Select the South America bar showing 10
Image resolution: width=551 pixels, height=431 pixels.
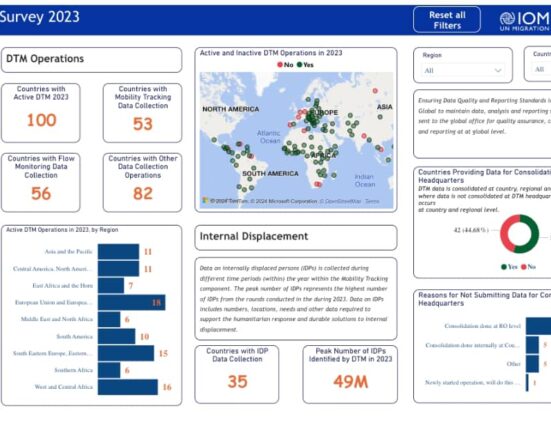[117, 337]
